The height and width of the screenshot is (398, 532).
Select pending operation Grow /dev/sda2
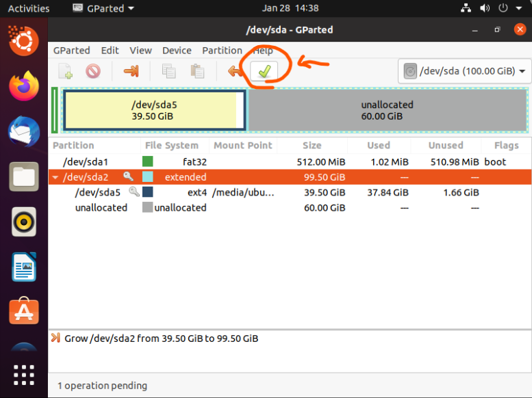[161, 339]
